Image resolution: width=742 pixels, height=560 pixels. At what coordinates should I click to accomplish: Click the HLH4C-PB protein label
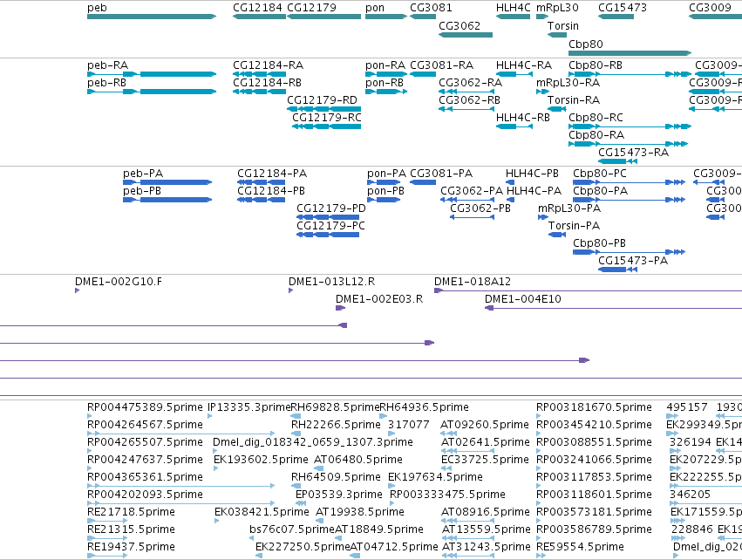[x=532, y=174]
